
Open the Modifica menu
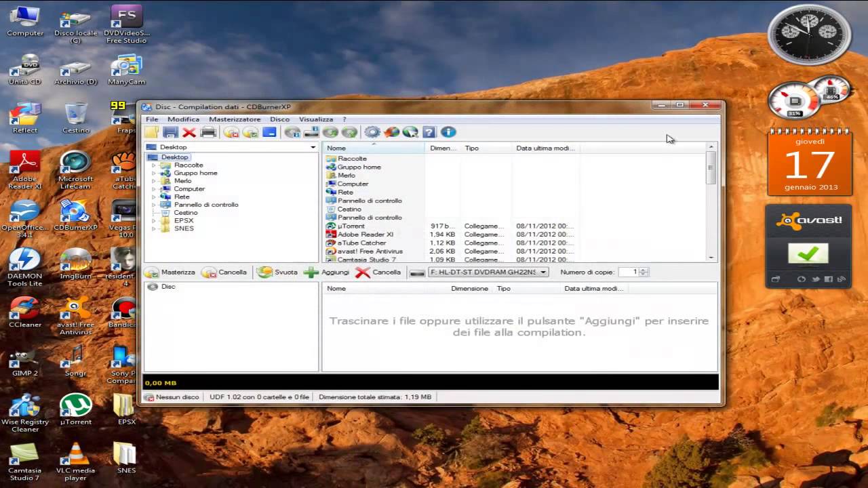tap(183, 119)
